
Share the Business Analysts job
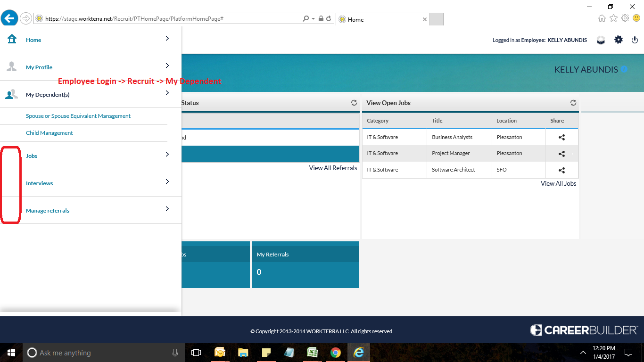561,138
